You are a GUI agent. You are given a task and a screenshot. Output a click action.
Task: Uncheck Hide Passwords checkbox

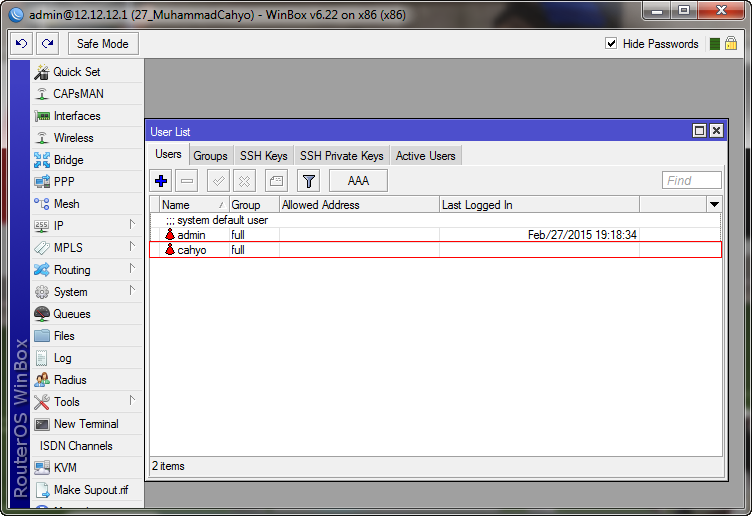tap(611, 44)
